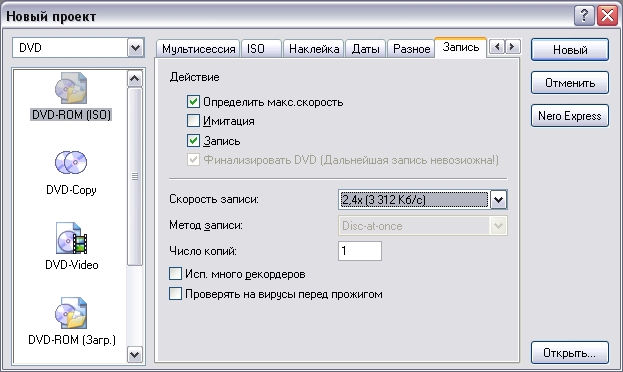Enable Проверять на вирусы перед прожигом

click(175, 294)
